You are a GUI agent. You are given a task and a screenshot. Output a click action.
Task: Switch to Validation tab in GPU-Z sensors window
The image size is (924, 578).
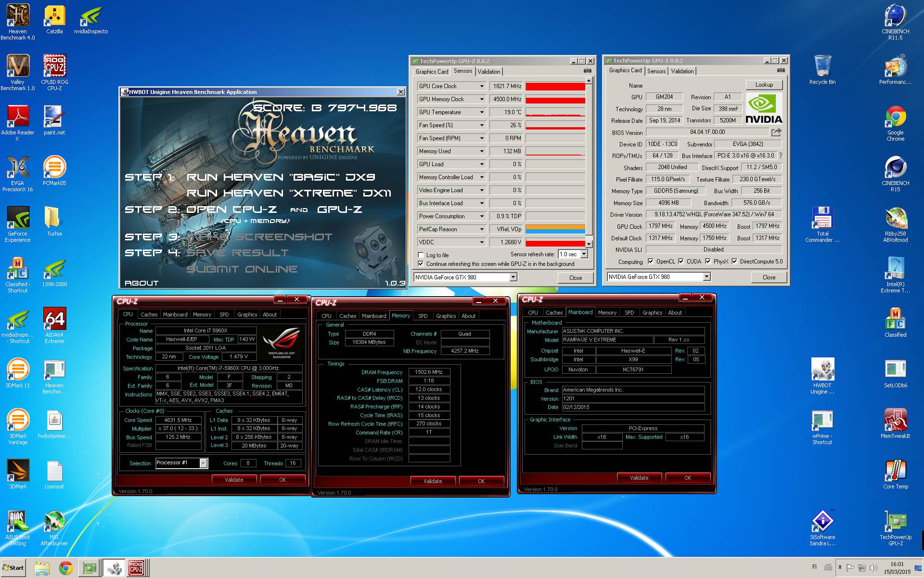489,71
